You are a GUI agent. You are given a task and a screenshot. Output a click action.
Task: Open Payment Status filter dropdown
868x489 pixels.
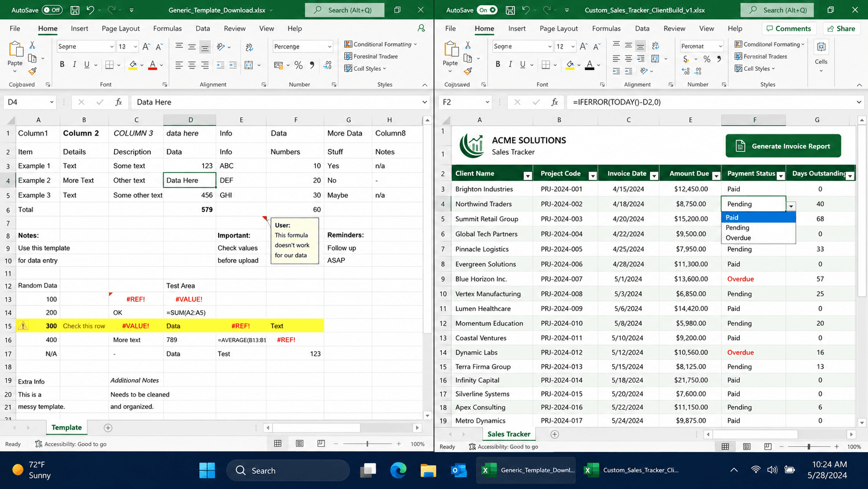780,176
